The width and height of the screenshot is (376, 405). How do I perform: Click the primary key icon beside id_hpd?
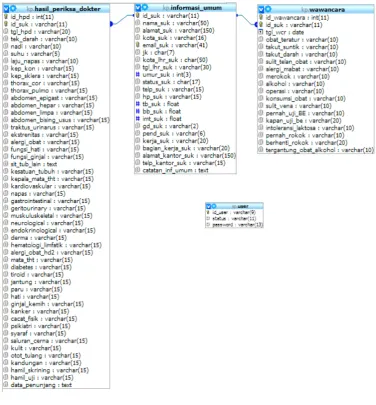tap(6, 17)
